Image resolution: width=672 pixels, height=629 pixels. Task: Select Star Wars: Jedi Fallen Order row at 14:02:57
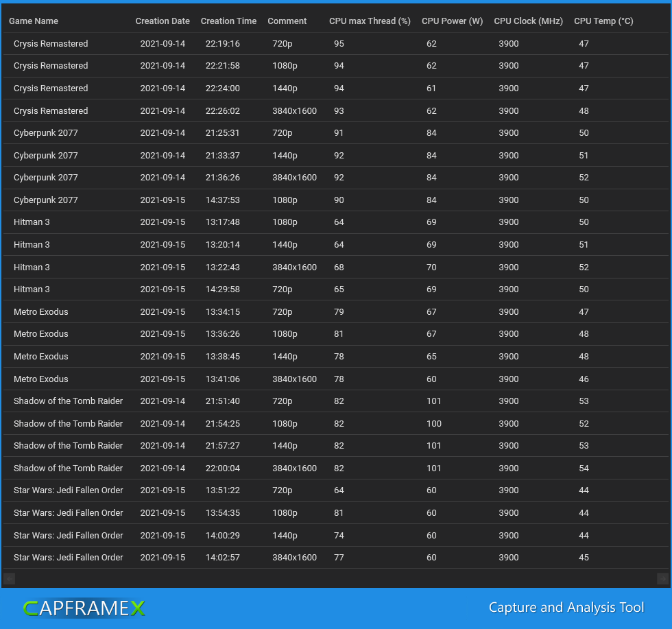coord(336,558)
